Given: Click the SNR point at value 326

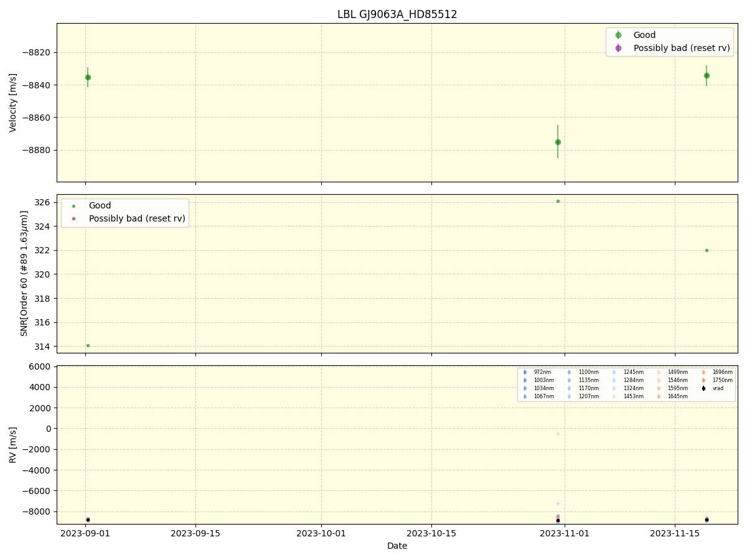Looking at the screenshot, I should coord(558,201).
